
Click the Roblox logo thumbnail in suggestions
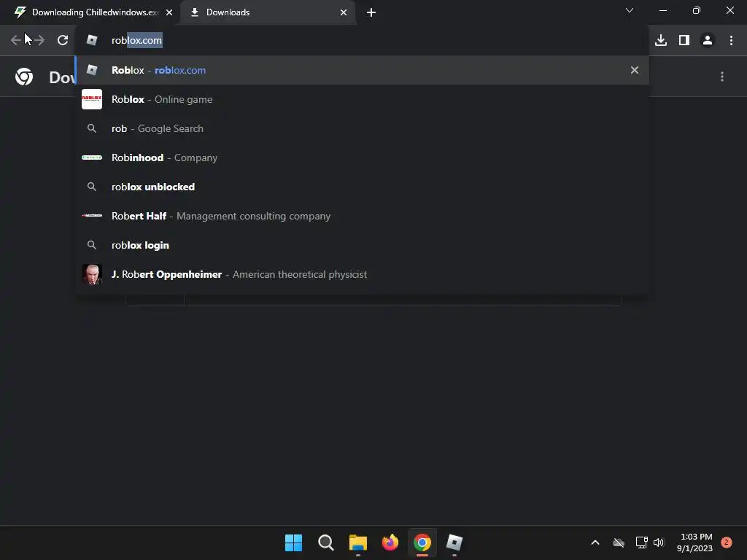[x=92, y=99]
